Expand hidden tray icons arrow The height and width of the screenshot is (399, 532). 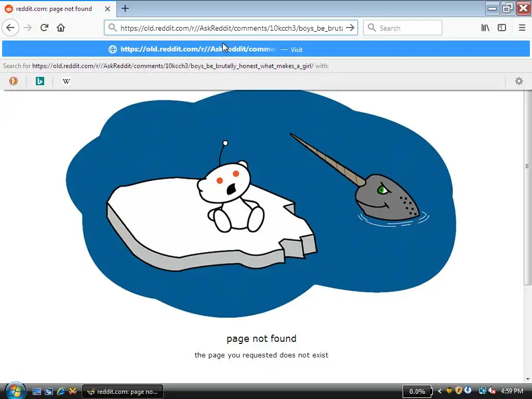[x=440, y=391]
